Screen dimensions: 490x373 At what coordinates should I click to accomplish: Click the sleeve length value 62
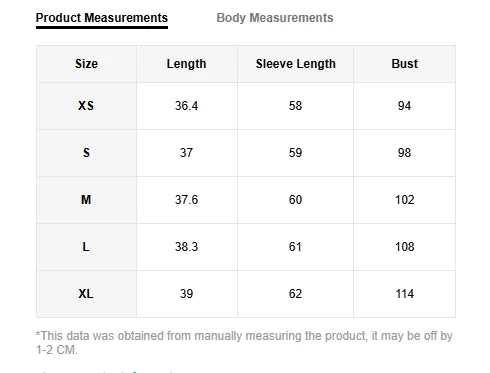pos(296,294)
